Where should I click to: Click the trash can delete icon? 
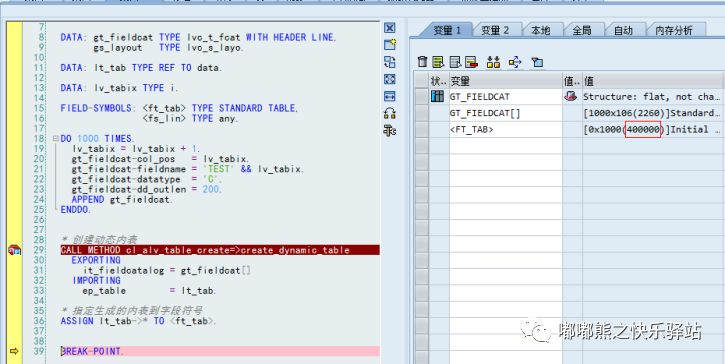(423, 62)
